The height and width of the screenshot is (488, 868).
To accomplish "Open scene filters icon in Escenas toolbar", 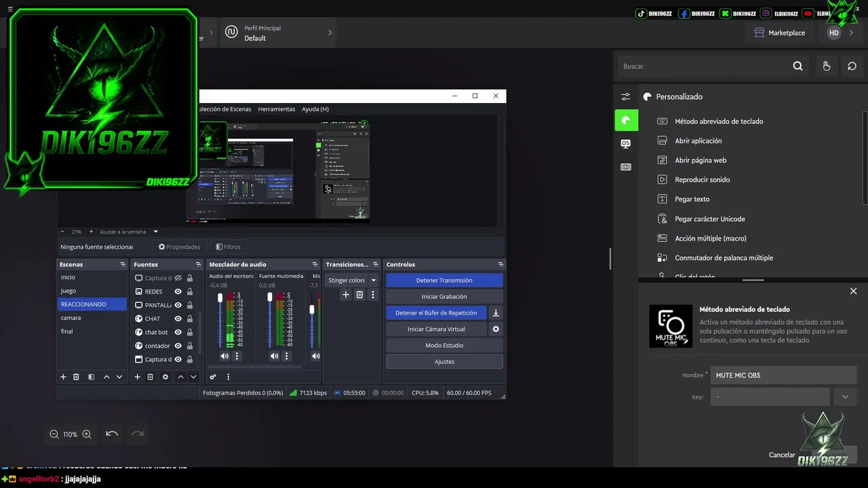I will point(91,377).
